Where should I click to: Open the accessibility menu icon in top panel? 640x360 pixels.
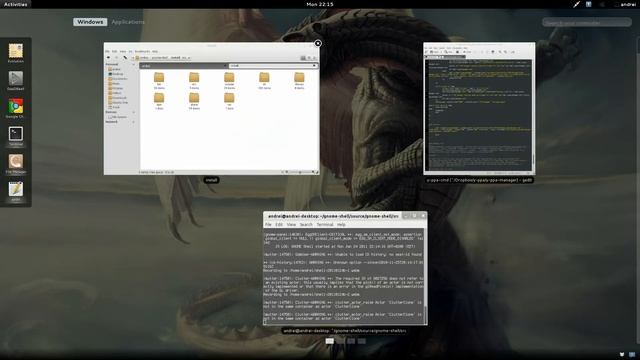tap(589, 4)
